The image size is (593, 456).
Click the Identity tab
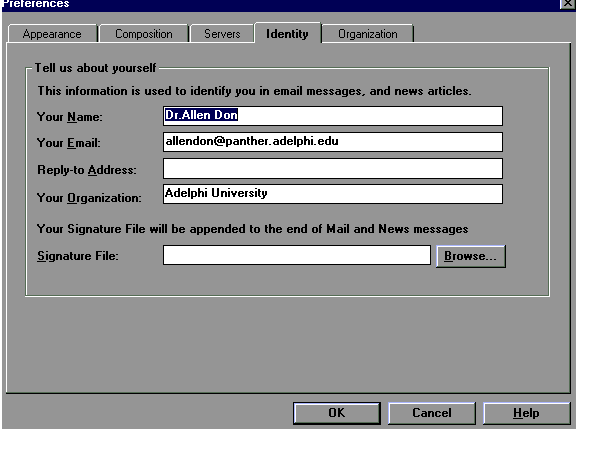coord(287,33)
